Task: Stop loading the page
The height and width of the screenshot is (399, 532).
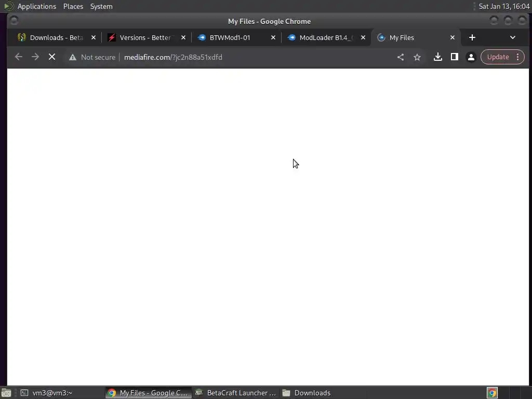Action: [52, 57]
